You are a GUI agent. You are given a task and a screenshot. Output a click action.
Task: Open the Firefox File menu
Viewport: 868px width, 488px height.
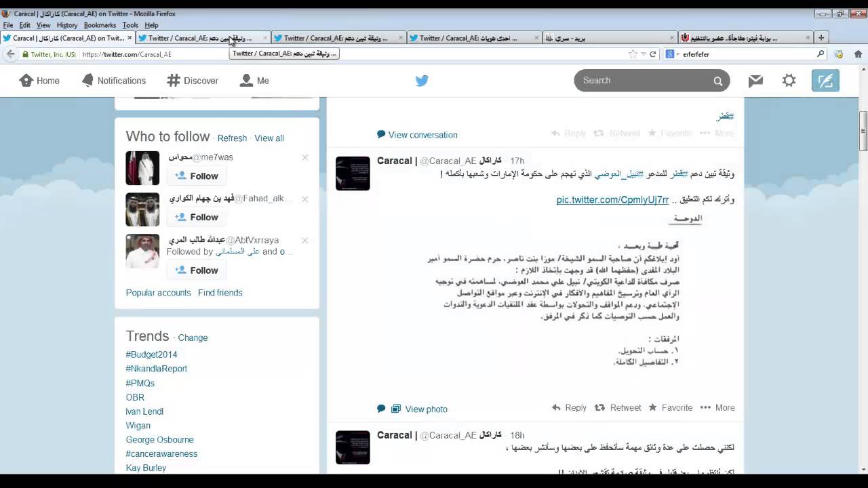pyautogui.click(x=8, y=25)
